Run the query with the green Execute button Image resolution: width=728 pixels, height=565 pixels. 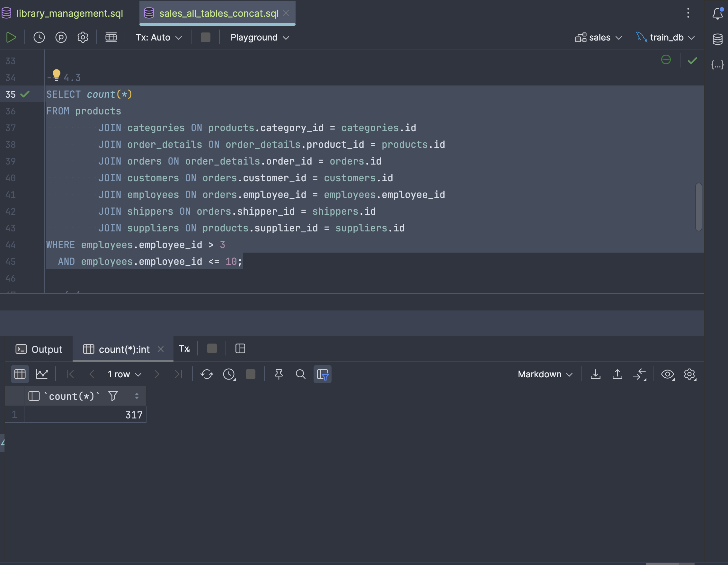(11, 37)
